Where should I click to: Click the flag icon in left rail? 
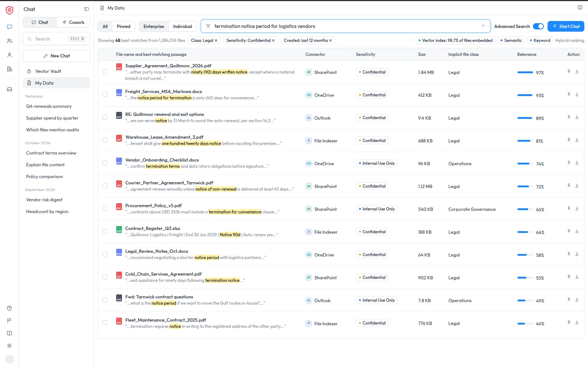10,321
